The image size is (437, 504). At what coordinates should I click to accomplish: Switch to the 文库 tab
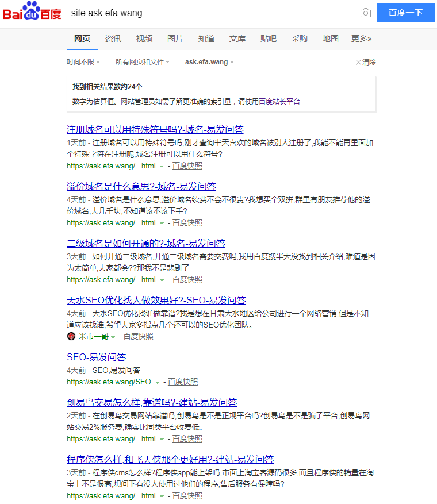(x=237, y=39)
